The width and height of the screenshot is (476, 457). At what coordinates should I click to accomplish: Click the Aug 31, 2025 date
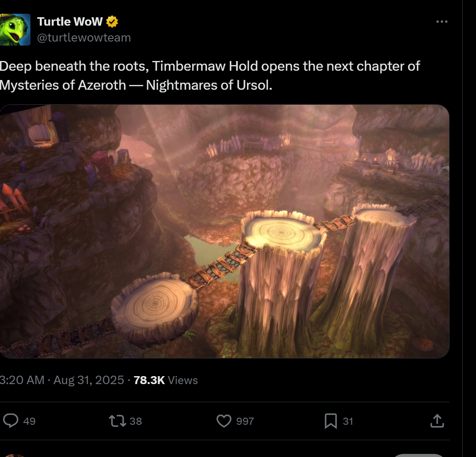tap(89, 380)
